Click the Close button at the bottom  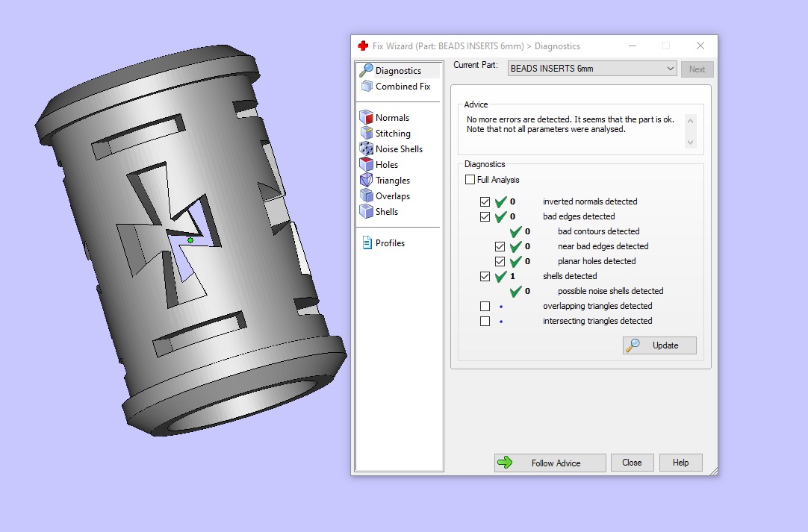[632, 463]
